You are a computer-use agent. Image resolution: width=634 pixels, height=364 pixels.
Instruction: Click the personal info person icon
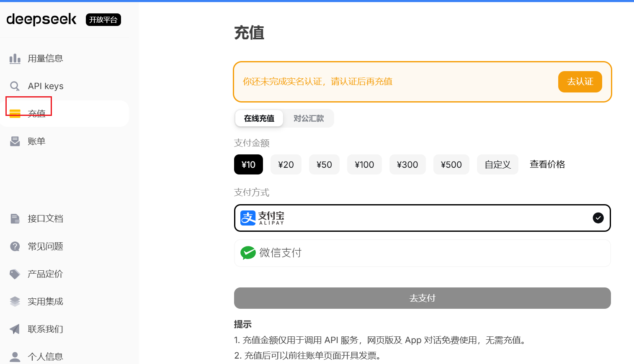tap(15, 357)
